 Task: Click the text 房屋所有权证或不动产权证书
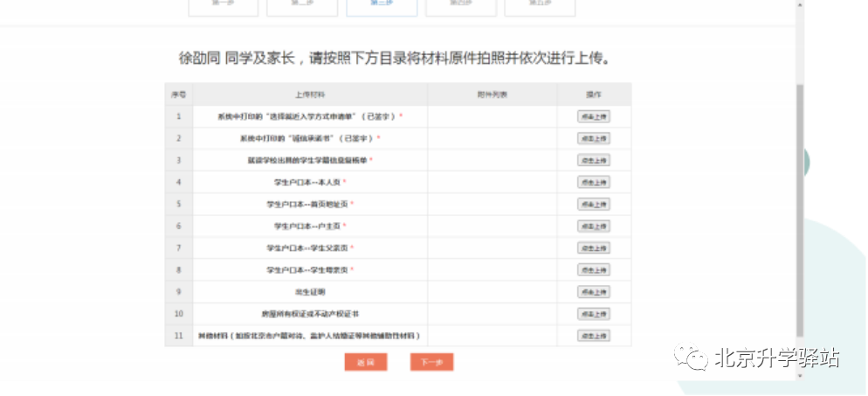[x=310, y=314]
